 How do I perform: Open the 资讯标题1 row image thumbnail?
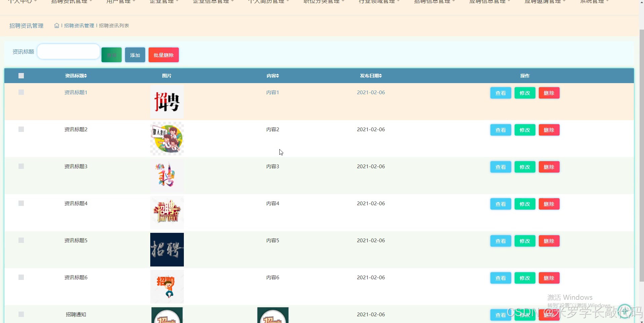point(167,102)
